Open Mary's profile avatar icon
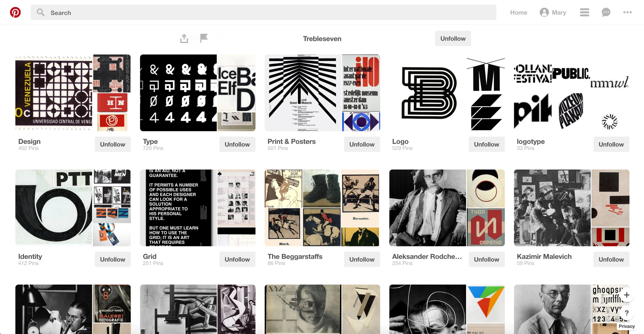Image resolution: width=644 pixels, height=334 pixels. click(544, 12)
